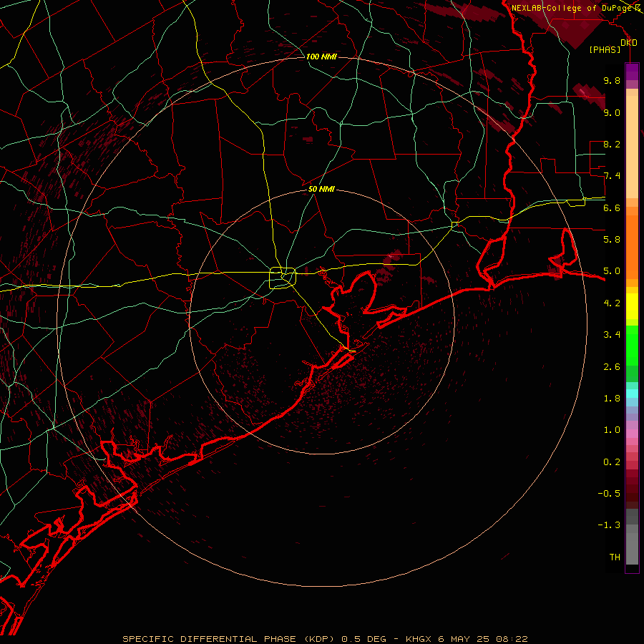Click the 100 NMI range ring label

tap(321, 57)
